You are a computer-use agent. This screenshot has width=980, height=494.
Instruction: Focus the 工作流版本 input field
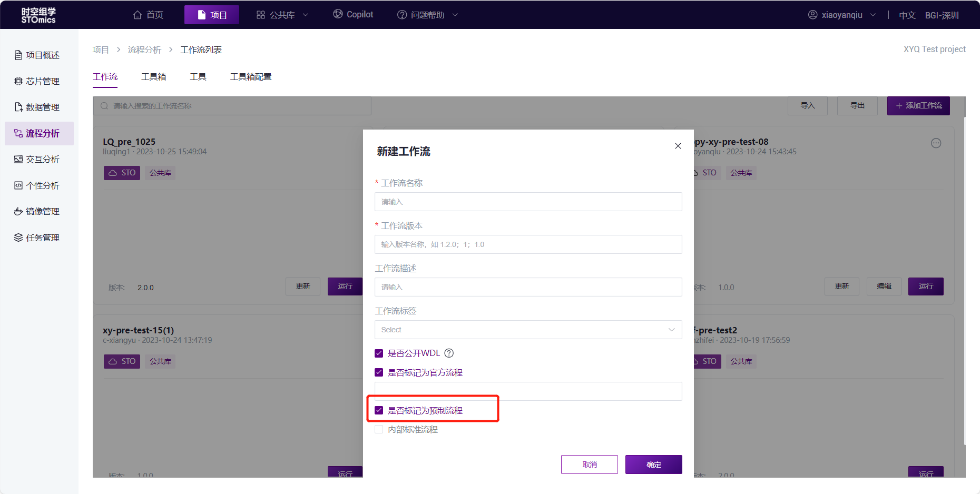[528, 244]
